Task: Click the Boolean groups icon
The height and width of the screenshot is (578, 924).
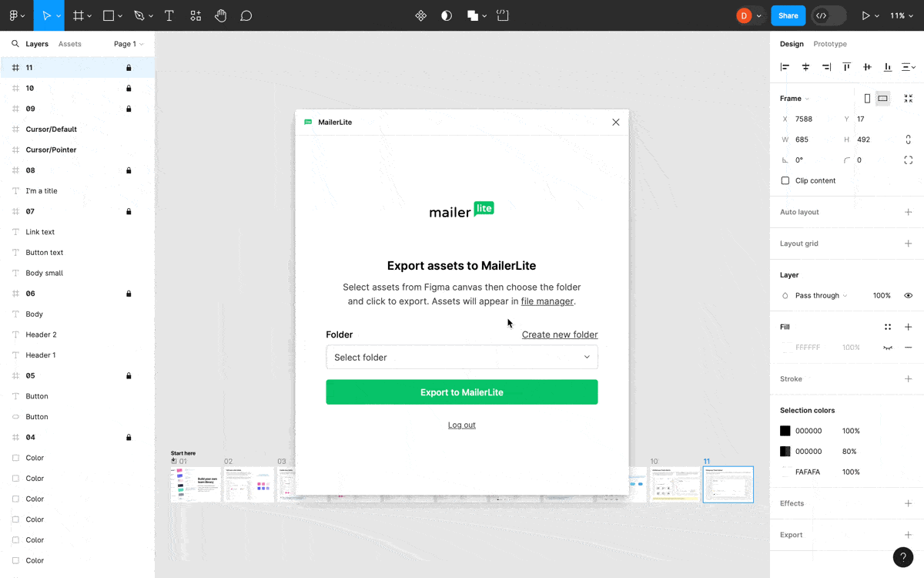Action: pyautogui.click(x=473, y=15)
